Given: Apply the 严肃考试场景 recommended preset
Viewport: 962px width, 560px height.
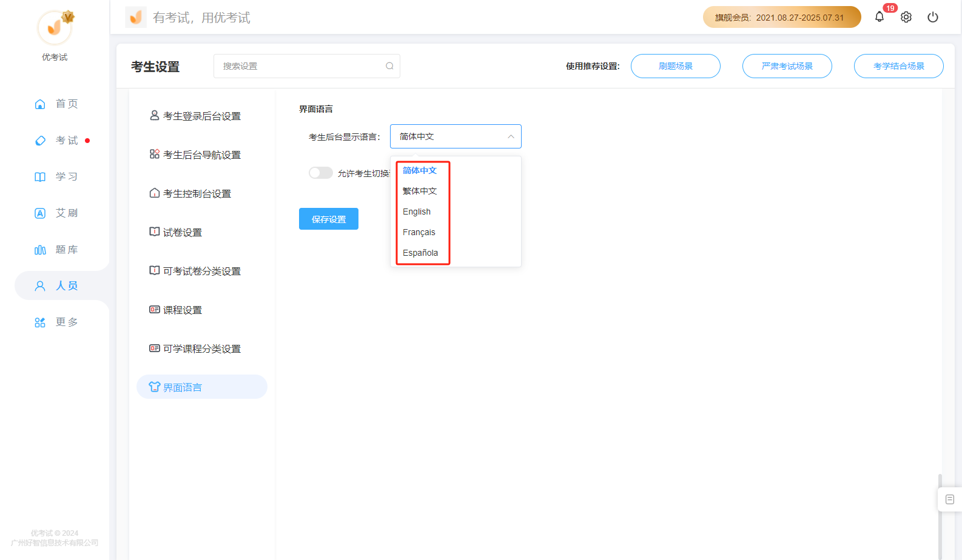Looking at the screenshot, I should pos(787,66).
